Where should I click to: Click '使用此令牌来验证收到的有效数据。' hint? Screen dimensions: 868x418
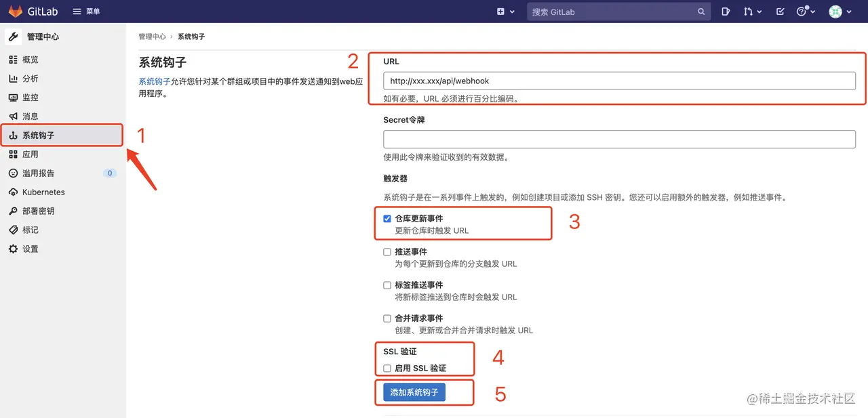[446, 157]
